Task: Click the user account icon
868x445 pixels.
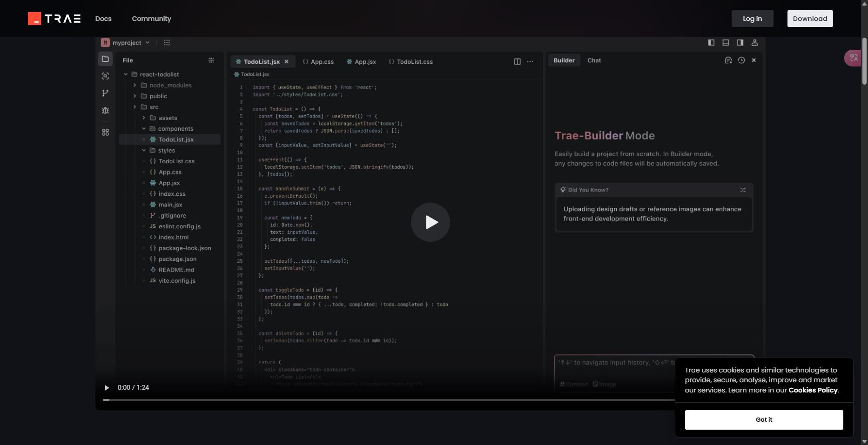Action: coord(755,42)
